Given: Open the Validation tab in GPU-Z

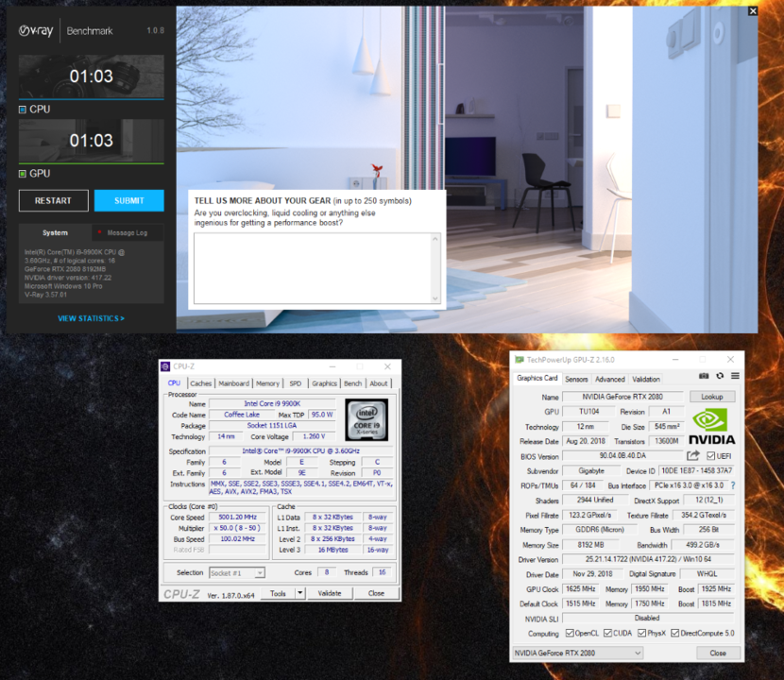Looking at the screenshot, I should click(x=646, y=379).
